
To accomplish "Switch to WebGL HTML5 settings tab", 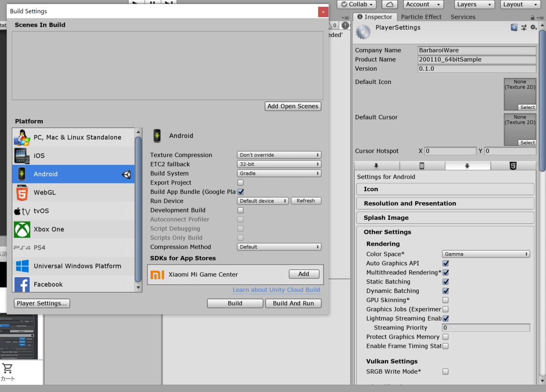I will 513,166.
